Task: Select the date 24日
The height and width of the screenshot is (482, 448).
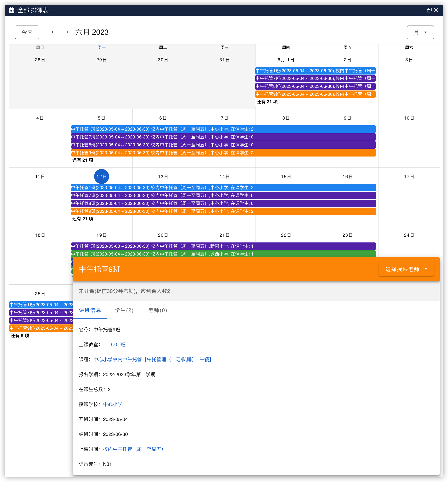Action: tap(409, 235)
